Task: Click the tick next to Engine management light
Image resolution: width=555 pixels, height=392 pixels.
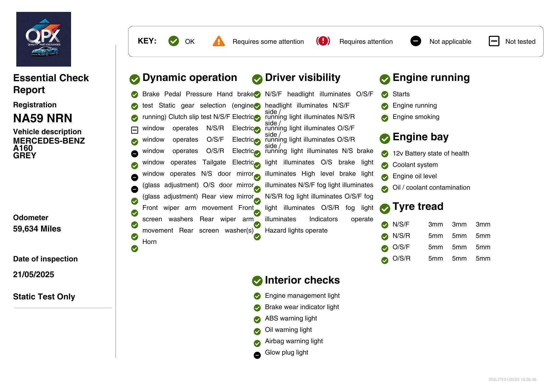Action: (257, 296)
